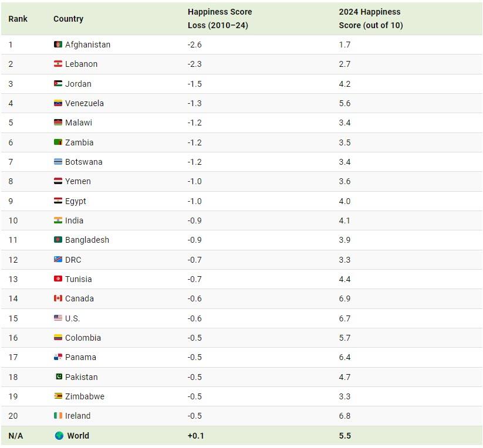This screenshot has height=448, width=483.
Task: Click the Tunisia flag icon
Action: pyautogui.click(x=58, y=279)
